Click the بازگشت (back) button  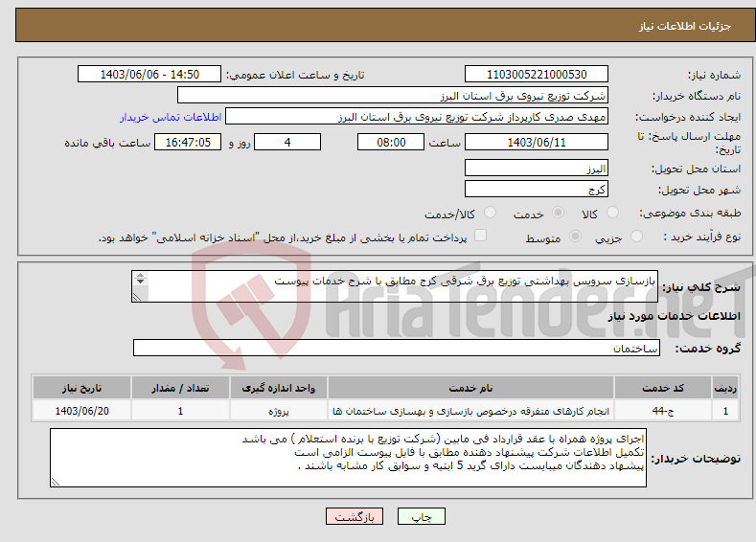click(355, 516)
